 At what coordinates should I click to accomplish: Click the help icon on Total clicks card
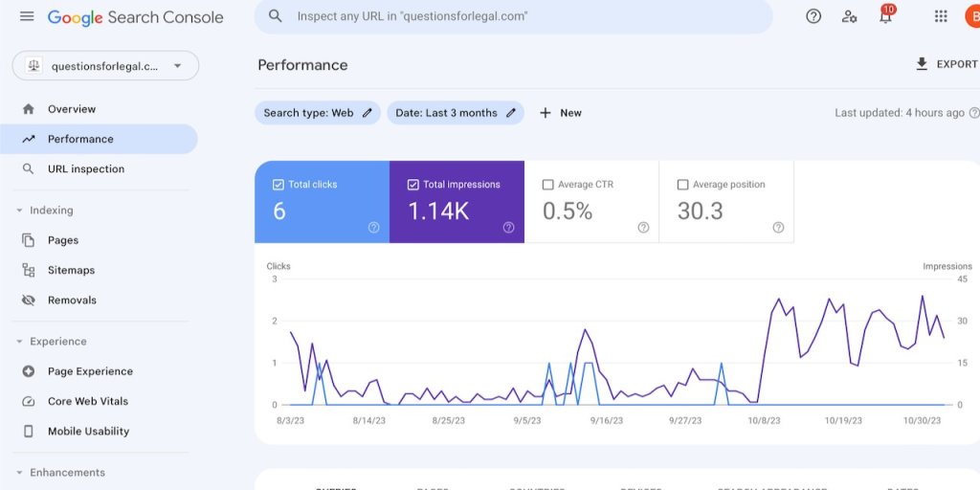[374, 228]
